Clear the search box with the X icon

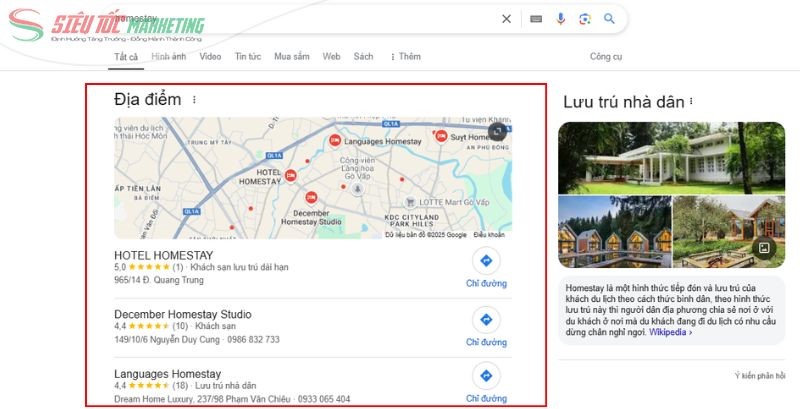click(506, 19)
